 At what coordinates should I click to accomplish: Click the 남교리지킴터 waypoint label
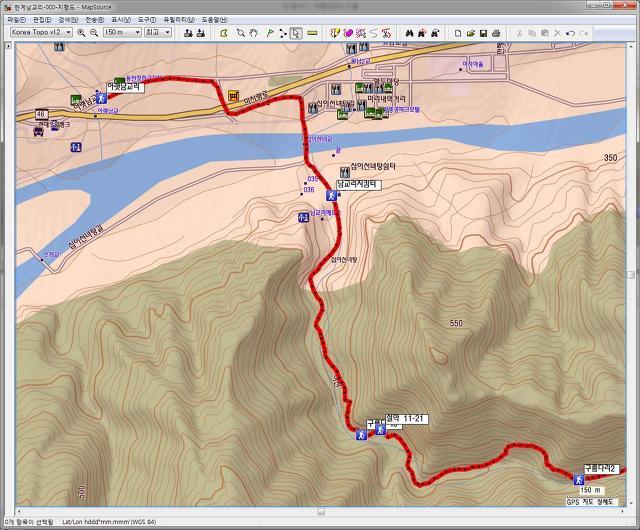358,185
